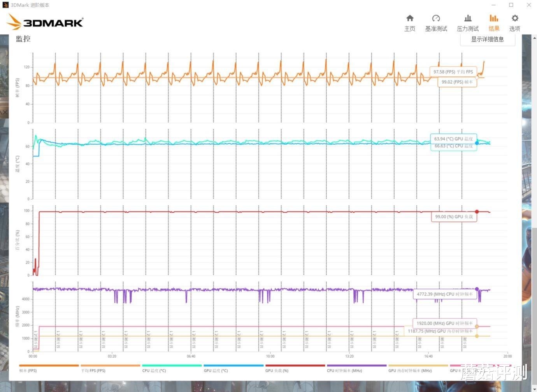Click the 10:00 time axis label
This screenshot has width=537, height=392.
point(270,356)
